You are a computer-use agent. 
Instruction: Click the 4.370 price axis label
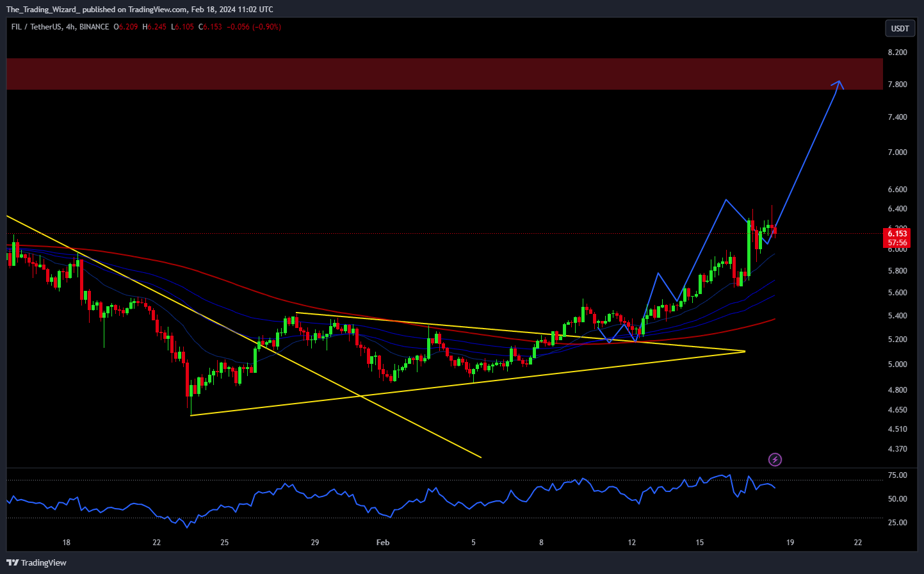click(897, 449)
